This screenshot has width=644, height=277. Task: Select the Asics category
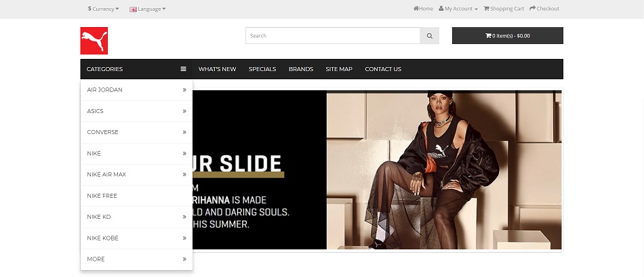pyautogui.click(x=96, y=111)
